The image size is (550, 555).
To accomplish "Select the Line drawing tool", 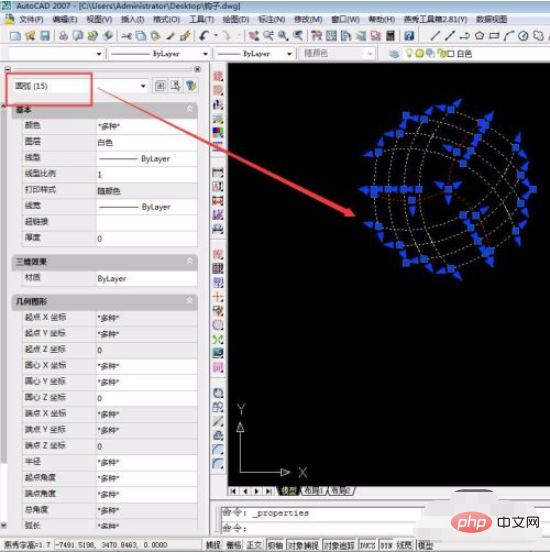I will [435, 36].
